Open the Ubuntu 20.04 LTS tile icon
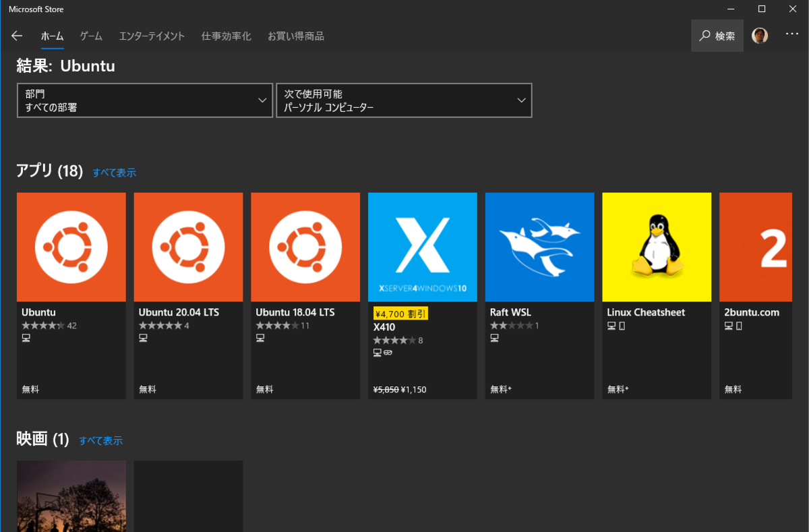The height and width of the screenshot is (532, 809). 188,247
